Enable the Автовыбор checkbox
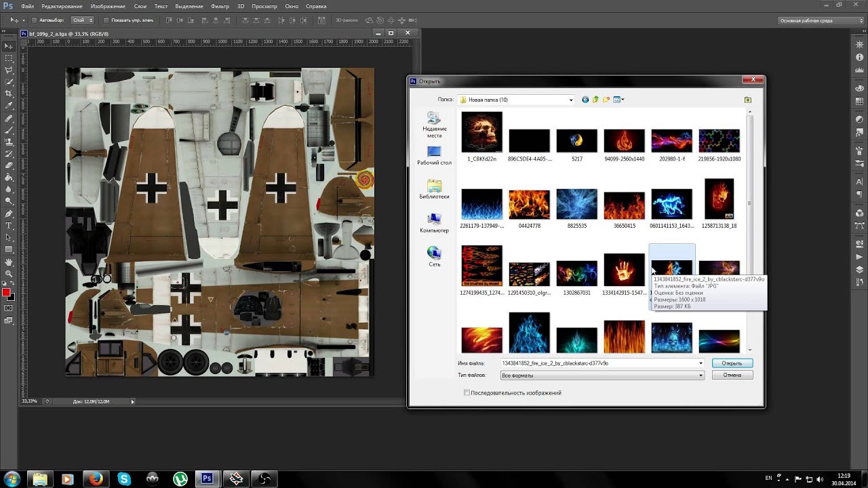Viewport: 868px width, 488px height. click(35, 20)
